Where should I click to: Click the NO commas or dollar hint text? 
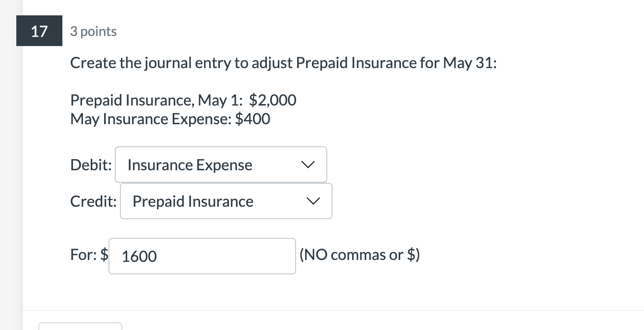click(360, 255)
